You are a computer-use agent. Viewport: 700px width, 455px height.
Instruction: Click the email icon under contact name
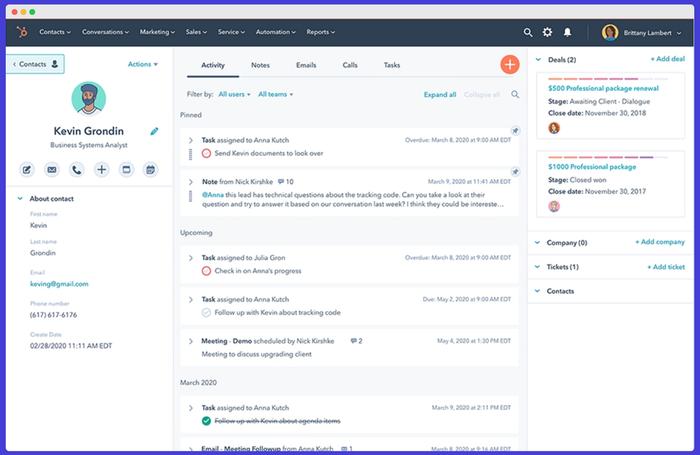[x=52, y=170]
